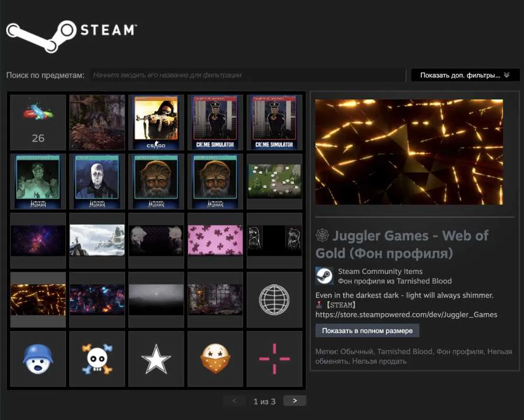Click the Steam Community Items app icon
524x420 pixels.
tap(324, 276)
